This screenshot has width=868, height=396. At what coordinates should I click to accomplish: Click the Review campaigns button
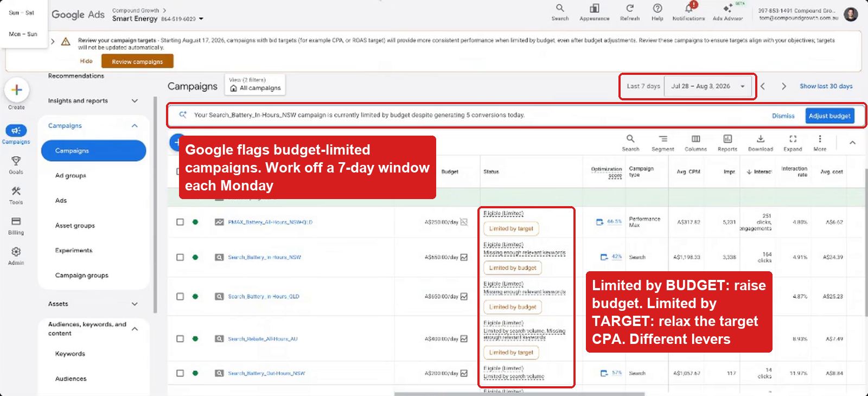(137, 61)
